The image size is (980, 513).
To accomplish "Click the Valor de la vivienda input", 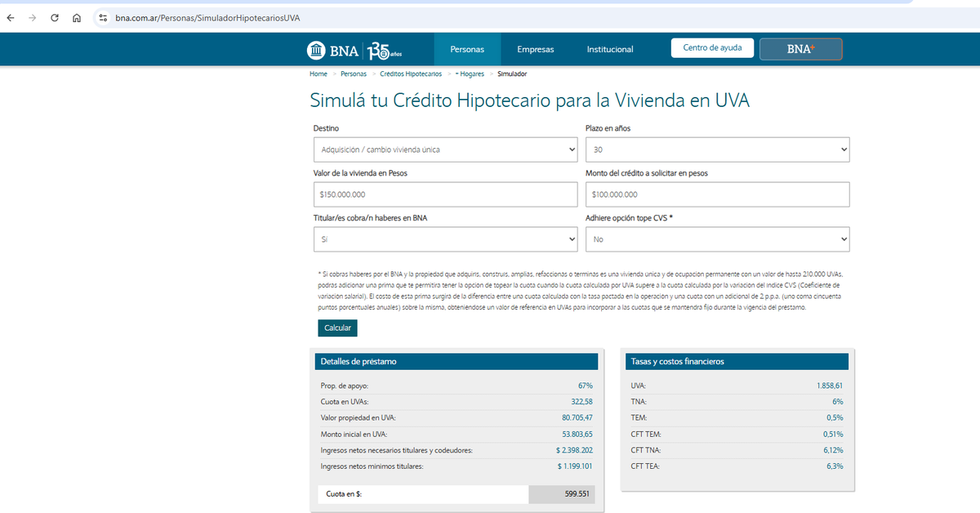I will coord(446,194).
